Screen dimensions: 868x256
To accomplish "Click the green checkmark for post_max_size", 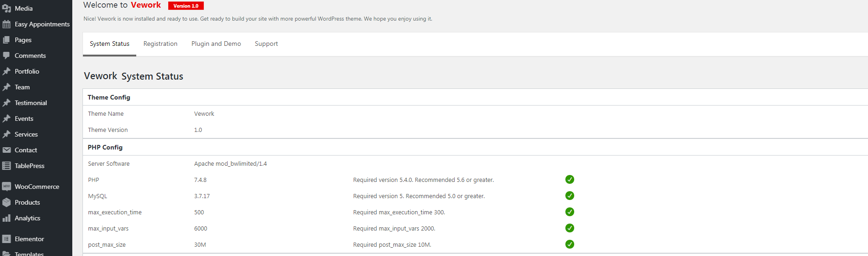I will point(570,244).
